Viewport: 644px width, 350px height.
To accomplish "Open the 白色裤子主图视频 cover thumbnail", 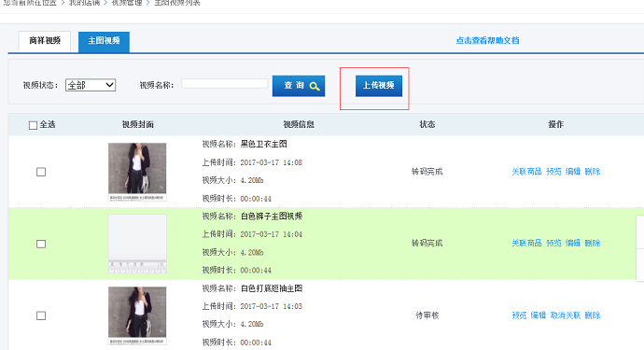I will pos(137,244).
